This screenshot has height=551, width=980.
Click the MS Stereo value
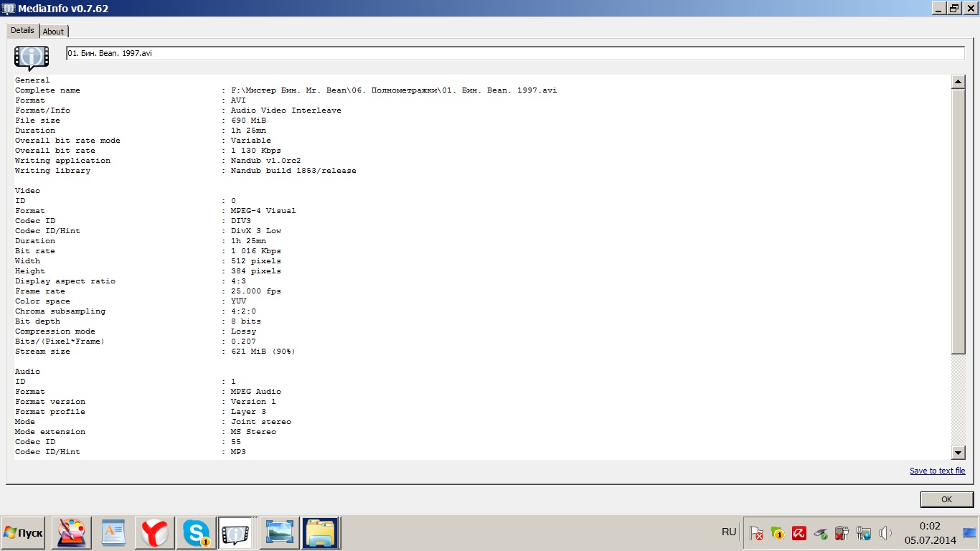[253, 432]
